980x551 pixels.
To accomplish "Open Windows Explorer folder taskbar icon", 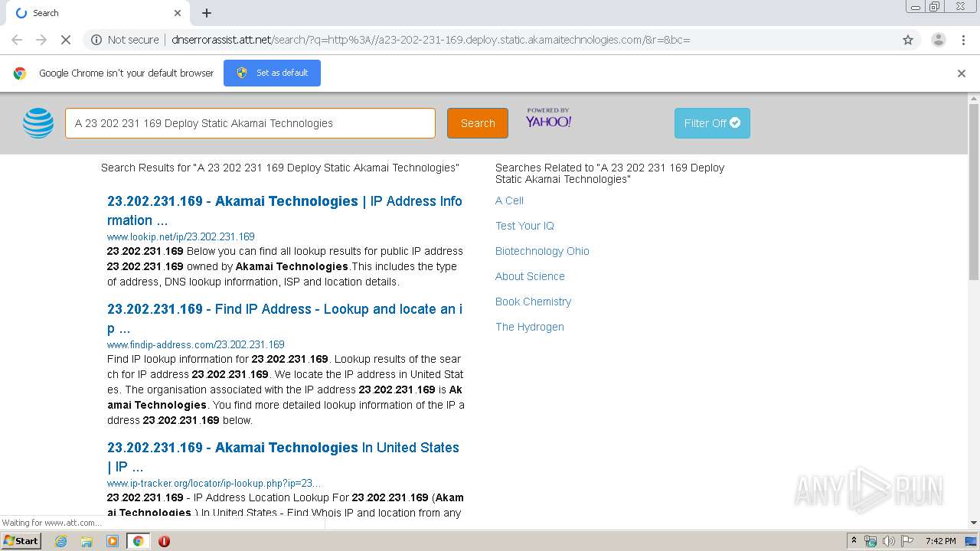I will (x=87, y=541).
